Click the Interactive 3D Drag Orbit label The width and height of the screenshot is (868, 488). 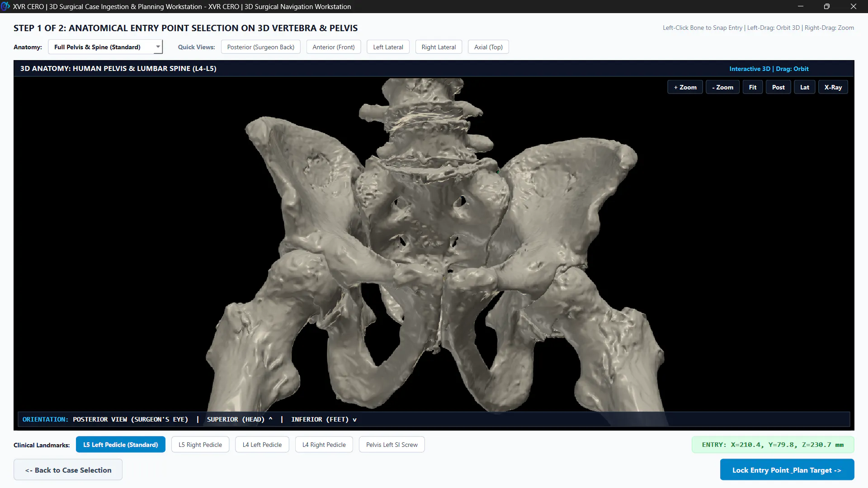tap(769, 69)
